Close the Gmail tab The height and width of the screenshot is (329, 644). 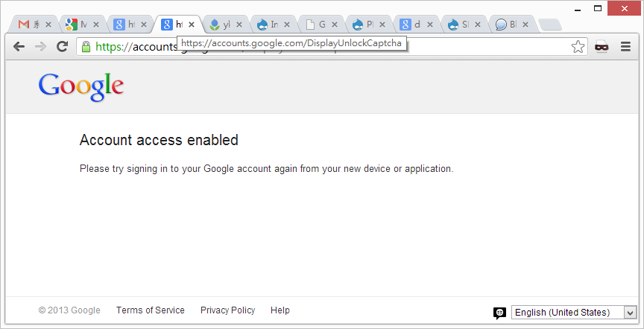coord(48,25)
